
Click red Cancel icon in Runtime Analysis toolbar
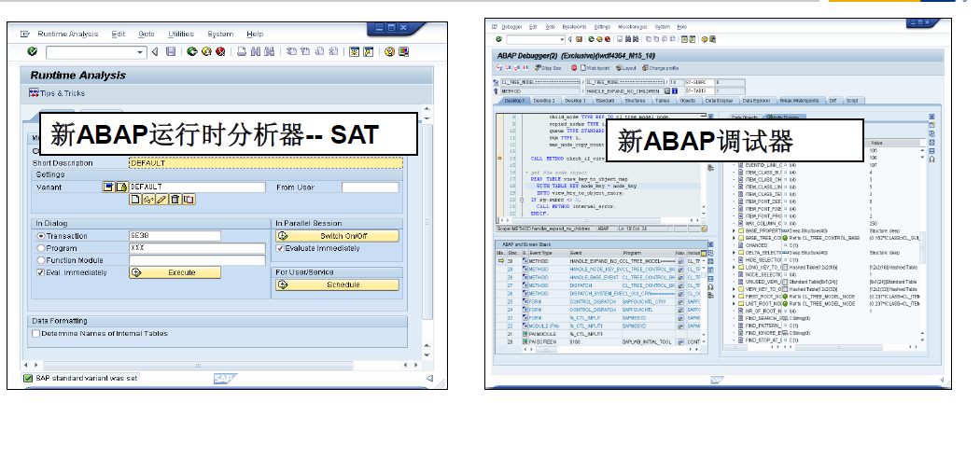(x=220, y=52)
